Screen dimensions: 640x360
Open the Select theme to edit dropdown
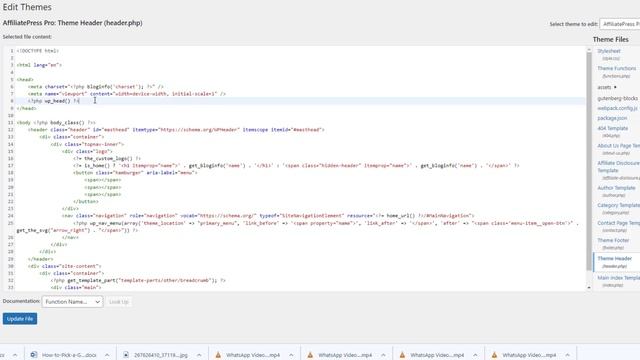click(x=620, y=24)
